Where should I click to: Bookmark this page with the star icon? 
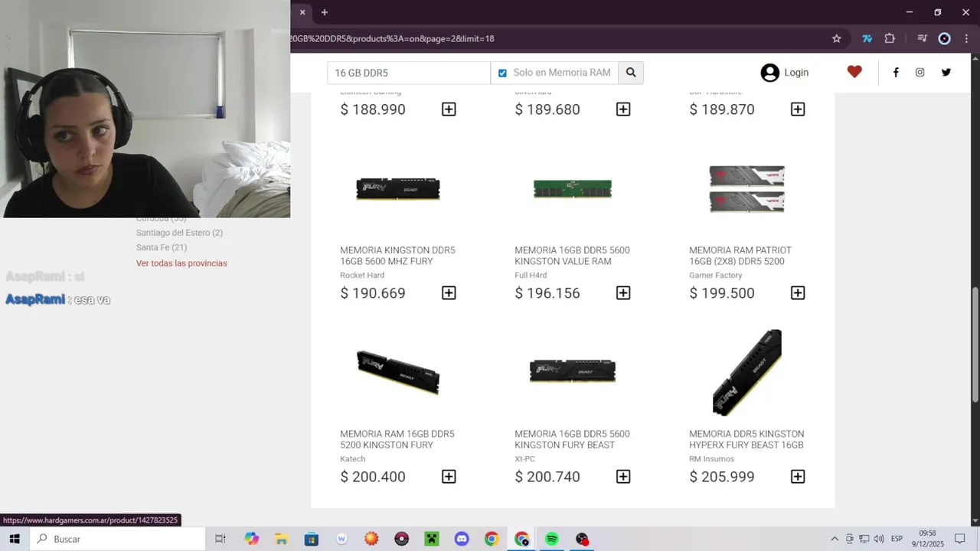tap(837, 38)
